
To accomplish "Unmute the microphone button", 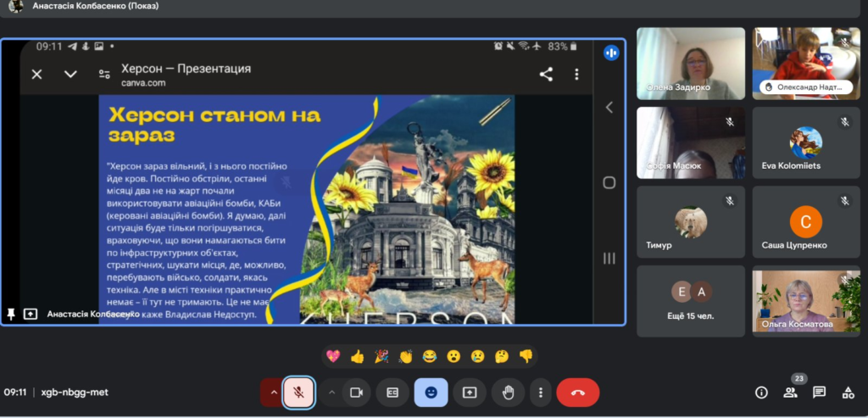I will (x=298, y=393).
